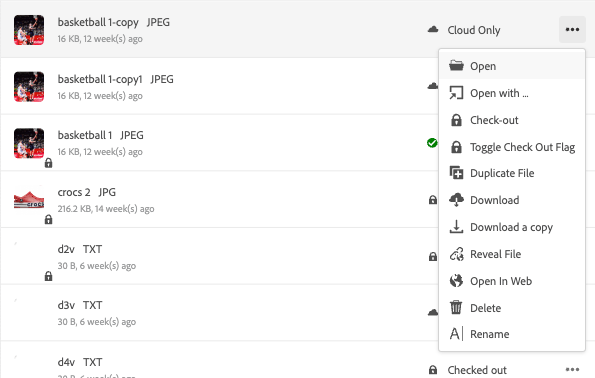Click the globe icon for Open In Web
The height and width of the screenshot is (378, 595).
(x=456, y=281)
